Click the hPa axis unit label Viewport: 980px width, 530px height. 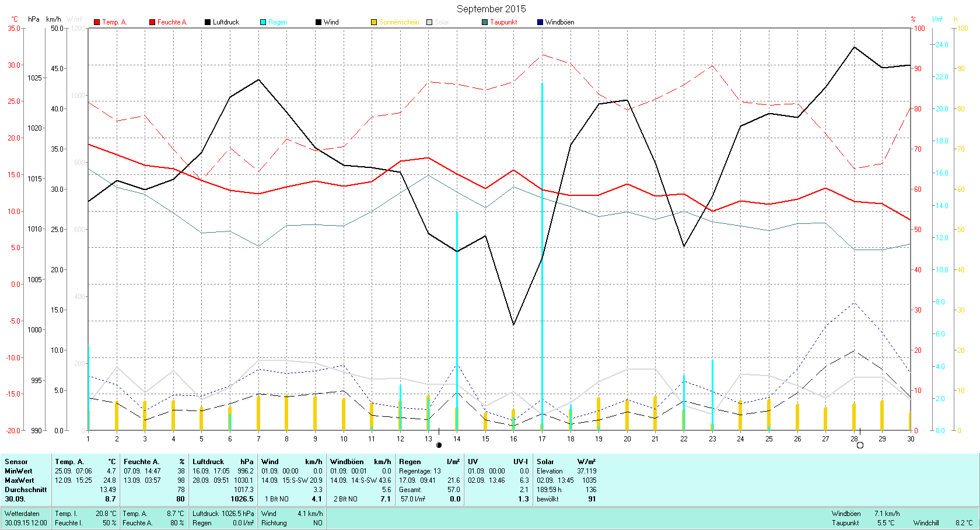[x=34, y=19]
